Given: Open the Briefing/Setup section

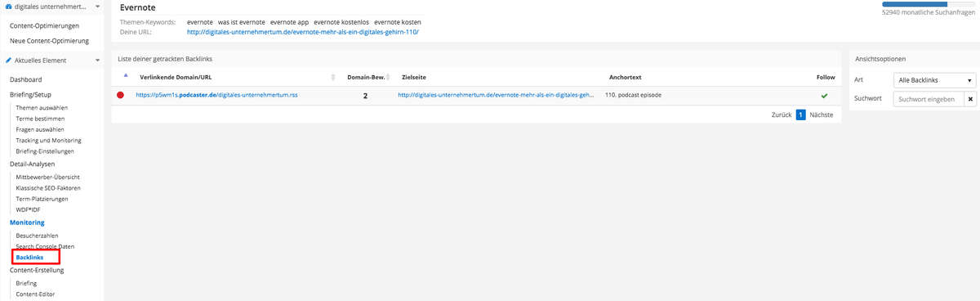Looking at the screenshot, I should 30,95.
